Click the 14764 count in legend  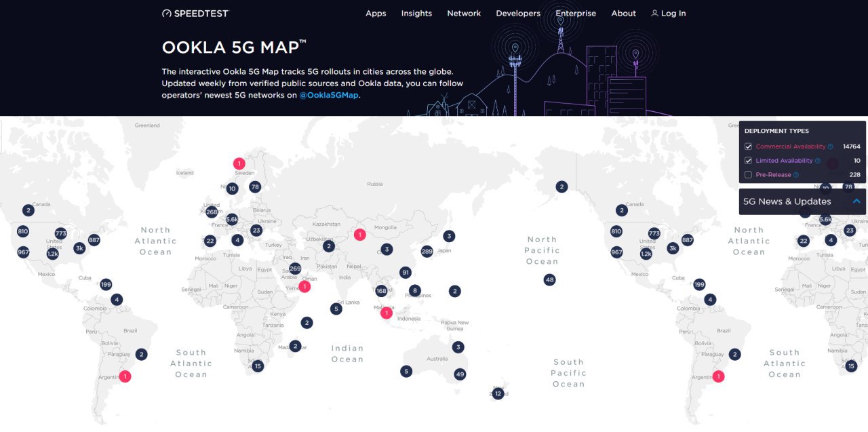pyautogui.click(x=852, y=146)
